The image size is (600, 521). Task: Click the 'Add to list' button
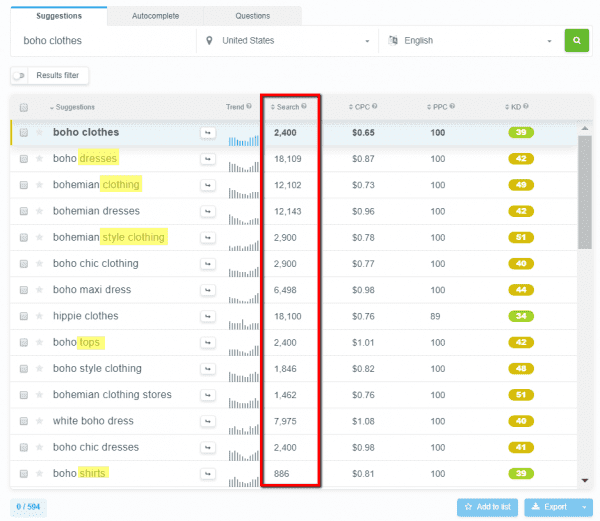coord(487,507)
